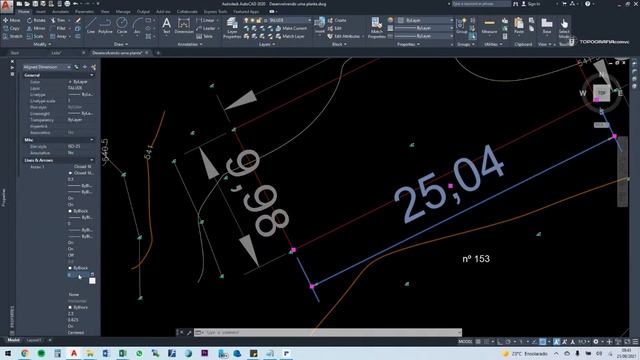640x360 pixels.
Task: Open Windows Start menu
Action: [8, 353]
